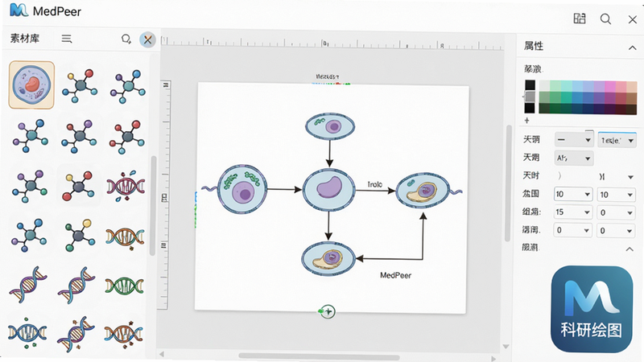
Task: Click the horizontal ruler above the canvas
Action: click(x=332, y=43)
